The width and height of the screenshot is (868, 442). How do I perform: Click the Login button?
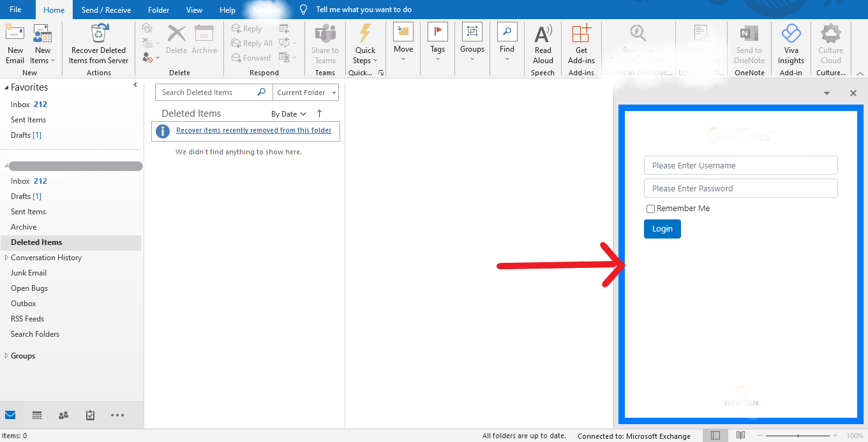(662, 229)
